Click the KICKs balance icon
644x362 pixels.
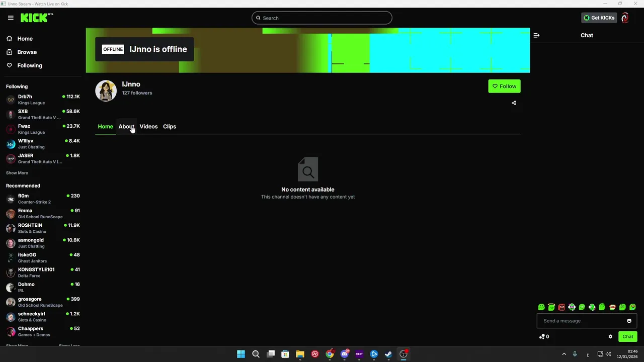coord(542,337)
